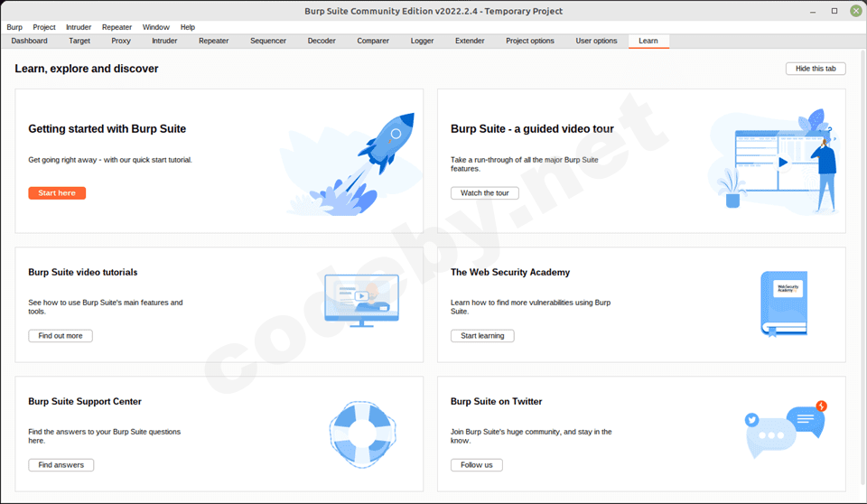Screen dimensions: 867x504
Task: Open the Project menu
Action: click(43, 27)
